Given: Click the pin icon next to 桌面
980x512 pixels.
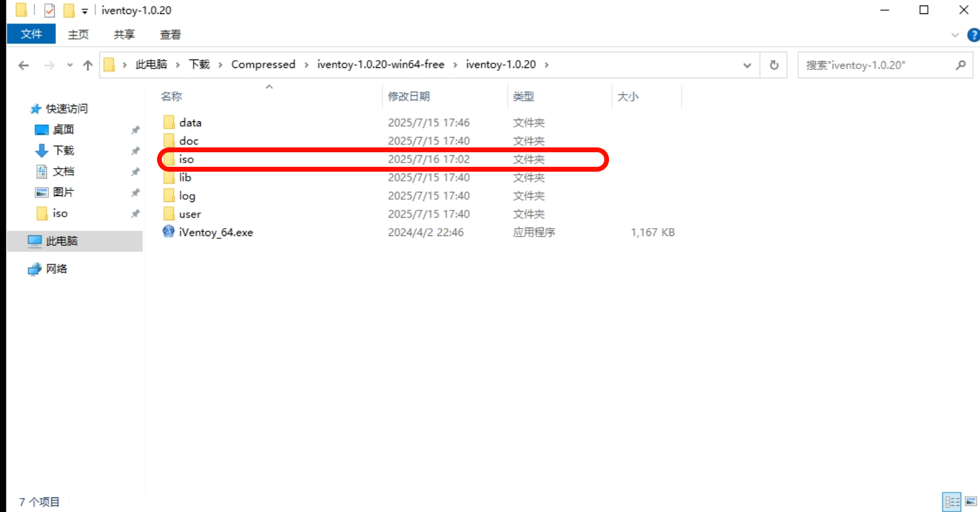Looking at the screenshot, I should click(x=136, y=130).
